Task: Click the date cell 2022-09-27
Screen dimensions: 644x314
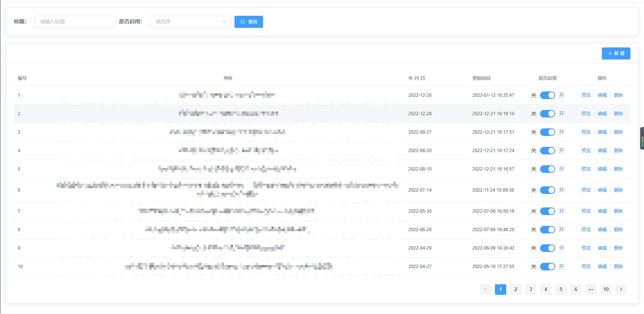Action: point(420,132)
